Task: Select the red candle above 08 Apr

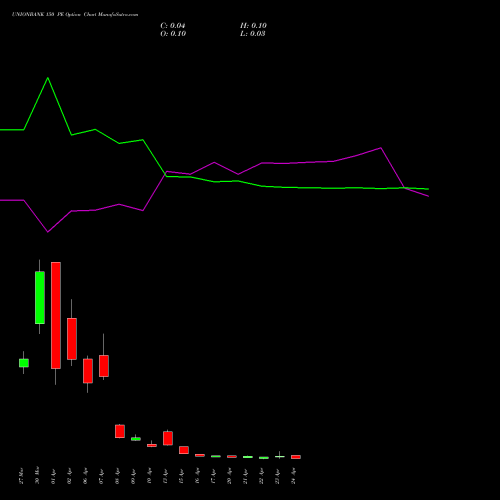Action: tap(120, 431)
